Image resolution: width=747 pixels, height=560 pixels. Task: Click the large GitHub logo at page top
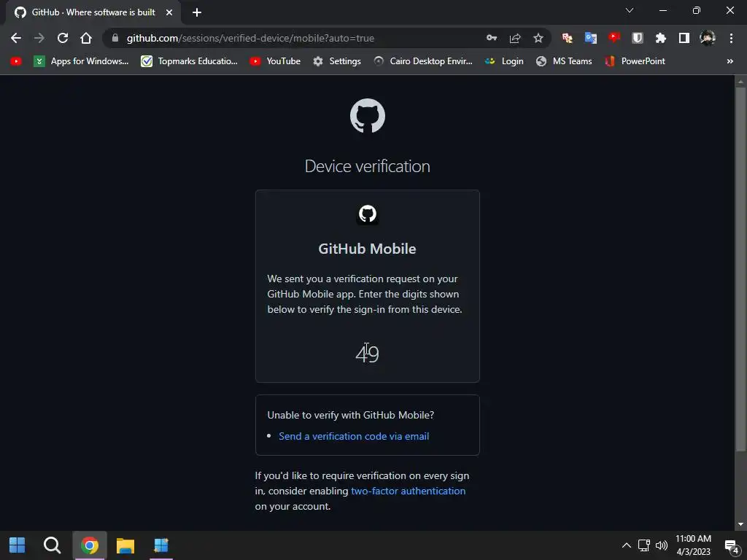(x=368, y=116)
